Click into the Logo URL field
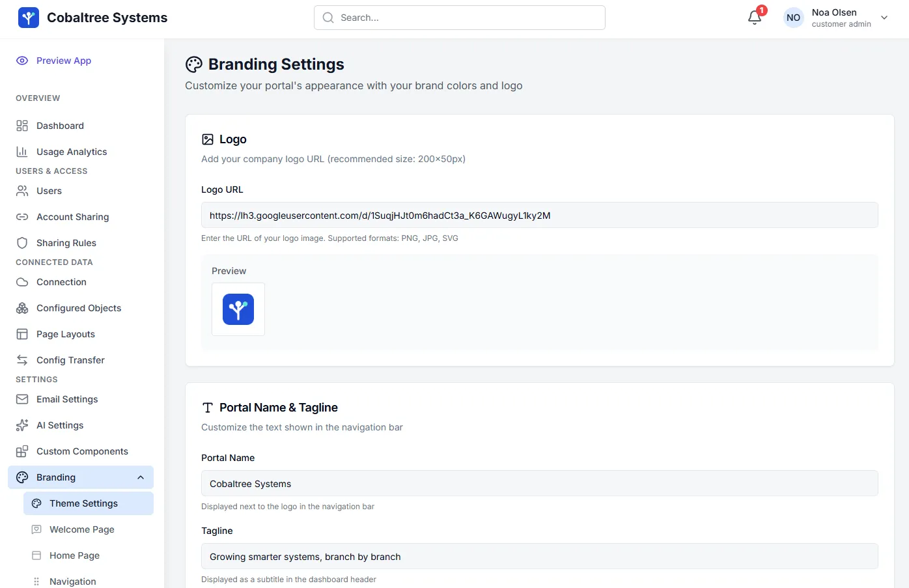 (540, 215)
